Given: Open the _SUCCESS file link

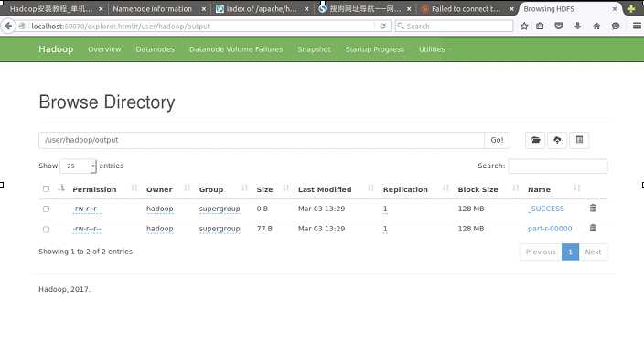Looking at the screenshot, I should click(x=546, y=209).
